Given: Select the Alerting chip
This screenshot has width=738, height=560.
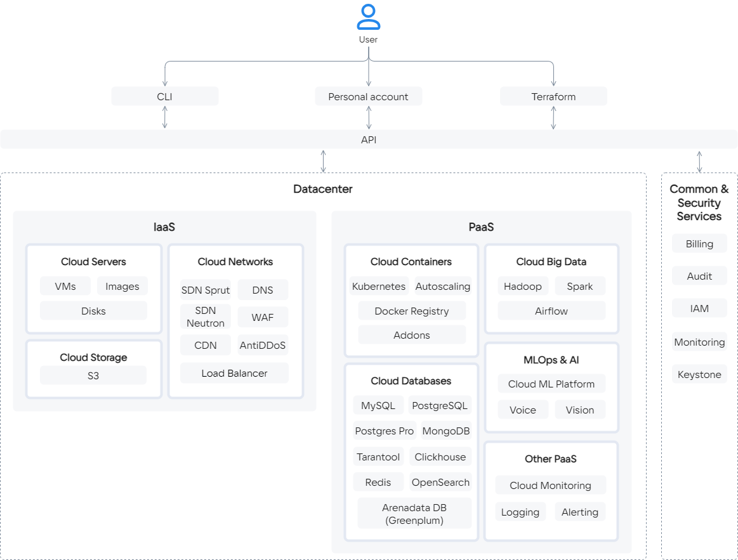Looking at the screenshot, I should (x=580, y=512).
